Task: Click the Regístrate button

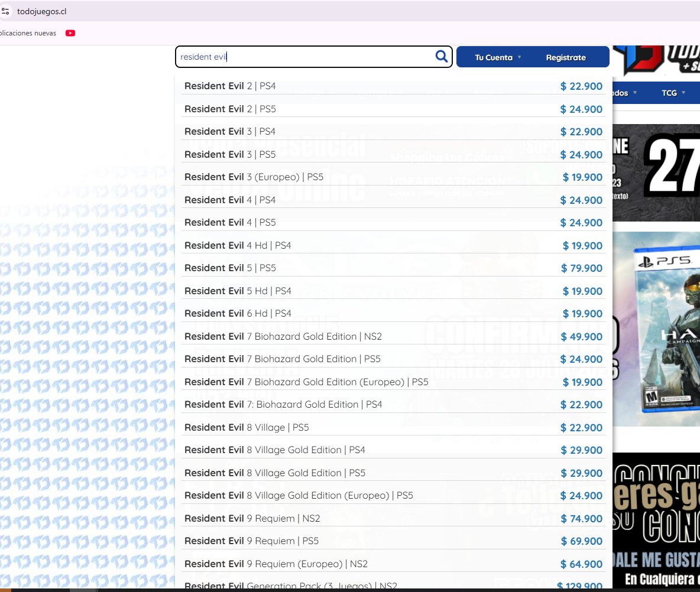Action: point(566,57)
